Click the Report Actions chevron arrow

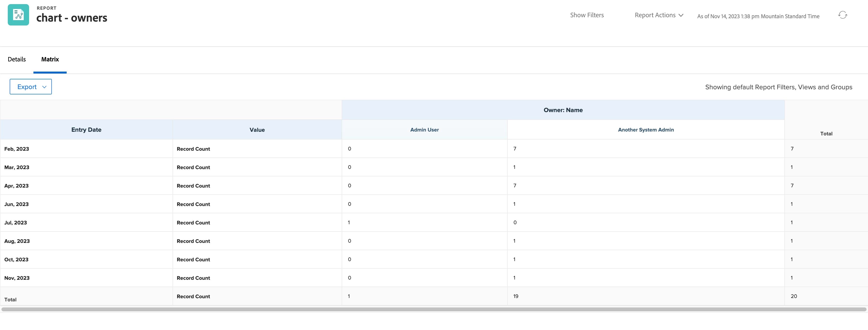tap(681, 15)
